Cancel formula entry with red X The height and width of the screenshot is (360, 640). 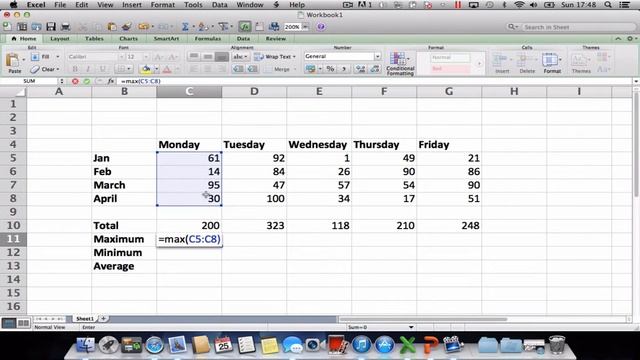pyautogui.click(x=75, y=81)
